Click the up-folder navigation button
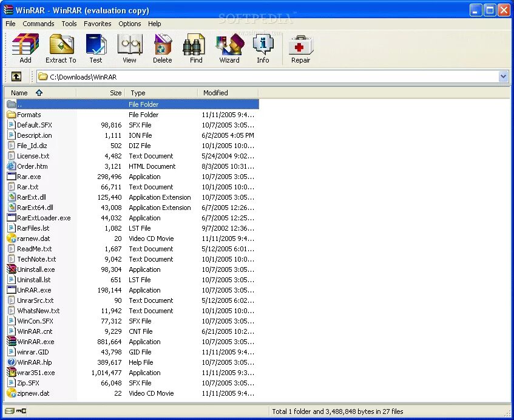Image resolution: width=514 pixels, height=420 pixels. tap(16, 76)
